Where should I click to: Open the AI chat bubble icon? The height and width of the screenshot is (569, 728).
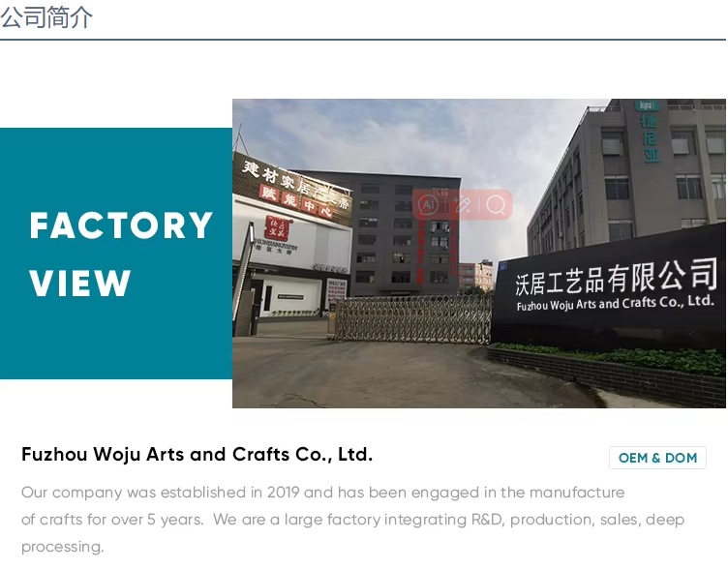[x=428, y=204]
